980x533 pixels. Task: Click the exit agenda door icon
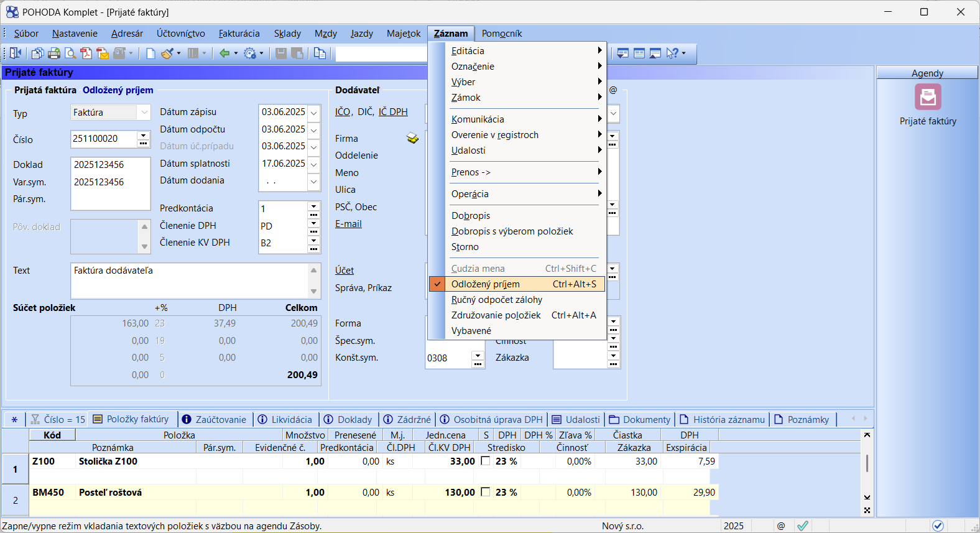coord(16,53)
